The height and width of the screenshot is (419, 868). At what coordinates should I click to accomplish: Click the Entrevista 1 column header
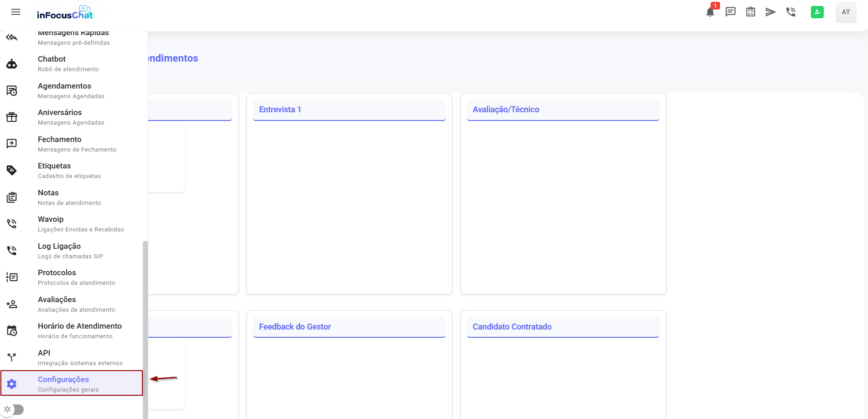pyautogui.click(x=349, y=110)
